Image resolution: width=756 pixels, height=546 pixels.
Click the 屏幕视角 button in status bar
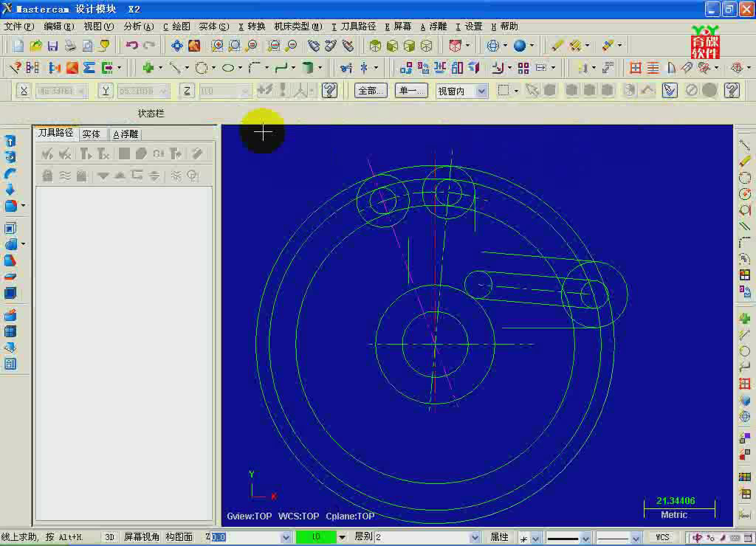(x=142, y=537)
